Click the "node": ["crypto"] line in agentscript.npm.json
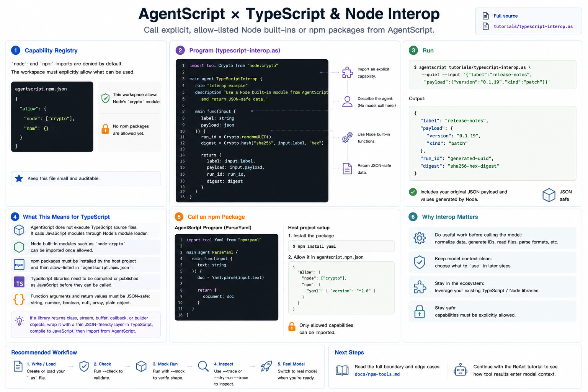 pyautogui.click(x=49, y=119)
